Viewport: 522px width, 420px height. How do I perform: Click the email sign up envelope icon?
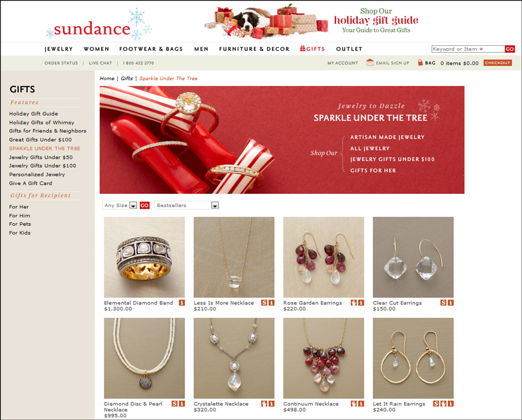coord(369,62)
